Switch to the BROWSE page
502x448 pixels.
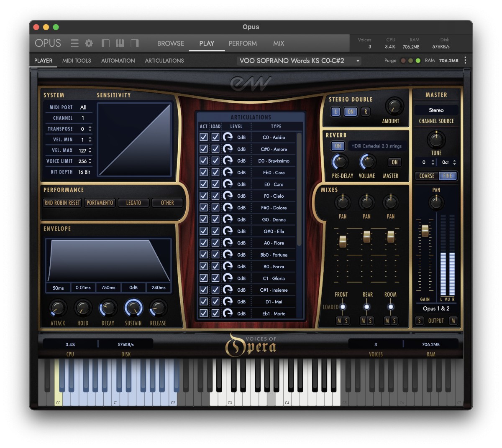click(x=171, y=43)
